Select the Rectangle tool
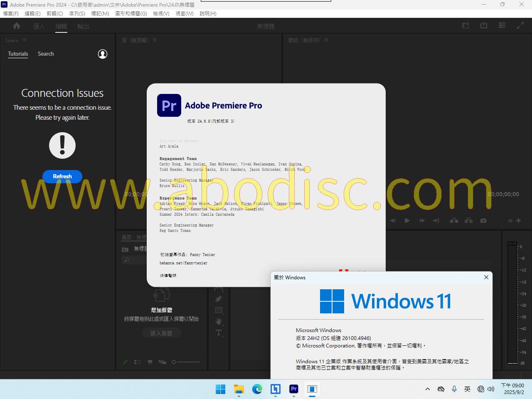 (219, 310)
